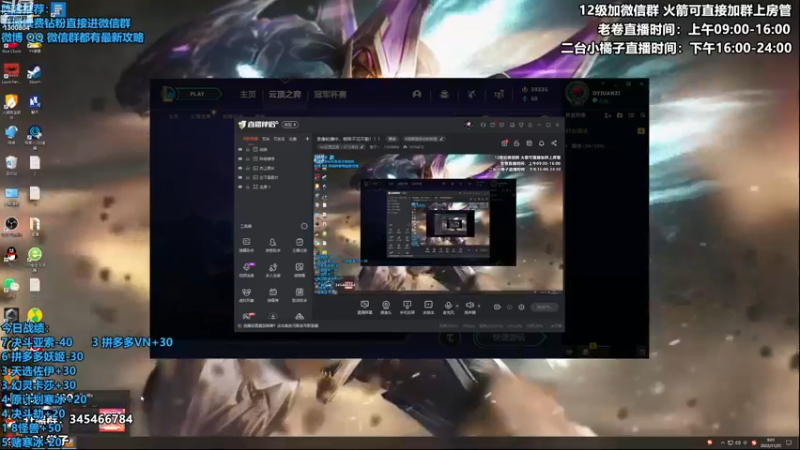Click the video player source icon
Screen dimensions: 800x450
coord(428,307)
